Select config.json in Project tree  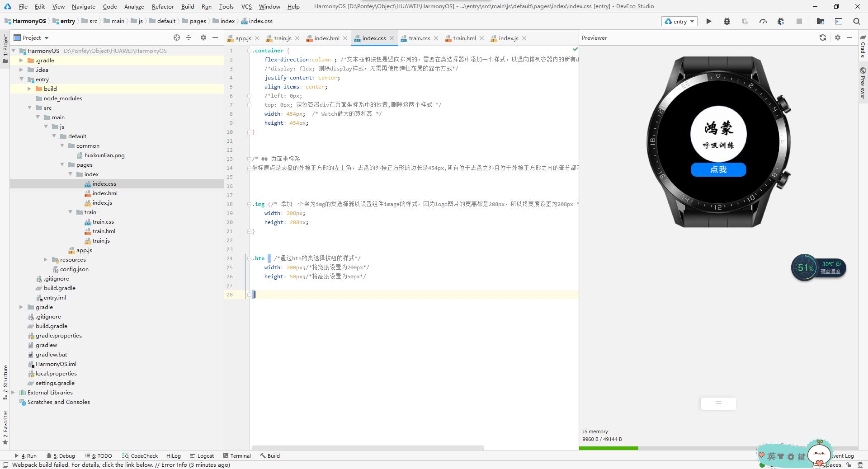[x=74, y=269]
